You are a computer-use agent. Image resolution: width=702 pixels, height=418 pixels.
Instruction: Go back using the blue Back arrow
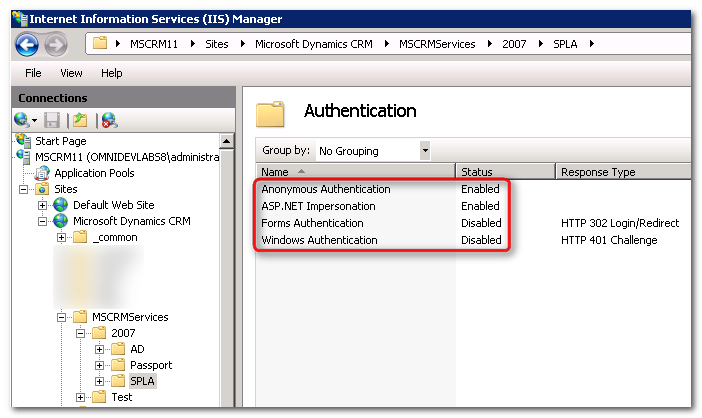[26, 45]
